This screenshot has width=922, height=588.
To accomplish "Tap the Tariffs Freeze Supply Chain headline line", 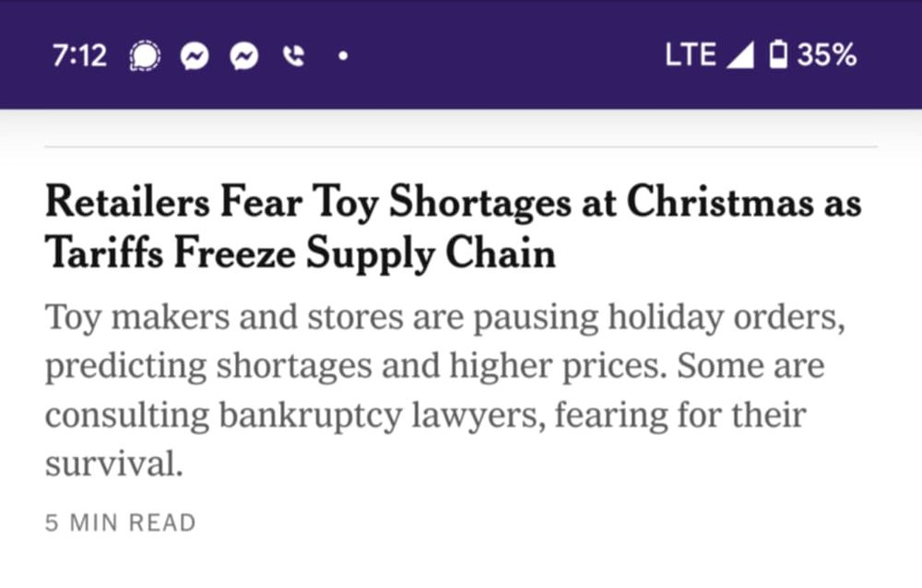I will coord(301,253).
